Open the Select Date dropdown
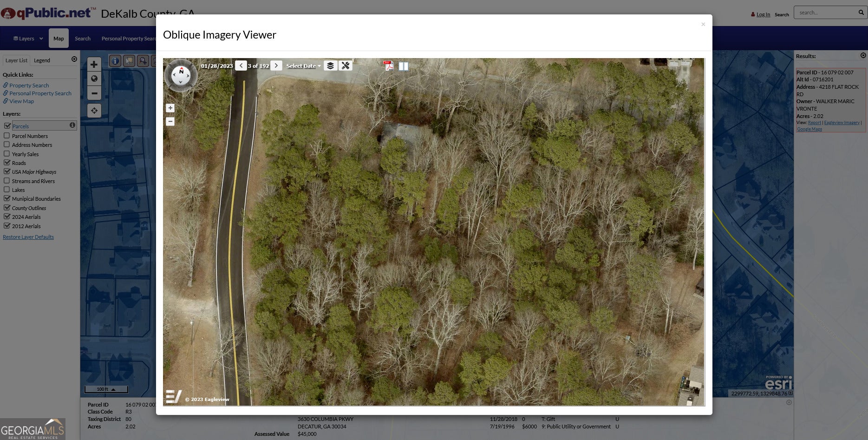Image resolution: width=868 pixels, height=440 pixels. [303, 66]
